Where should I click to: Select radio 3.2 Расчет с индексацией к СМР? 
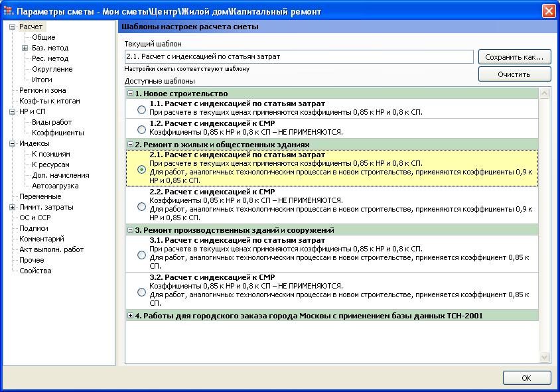[x=141, y=292]
